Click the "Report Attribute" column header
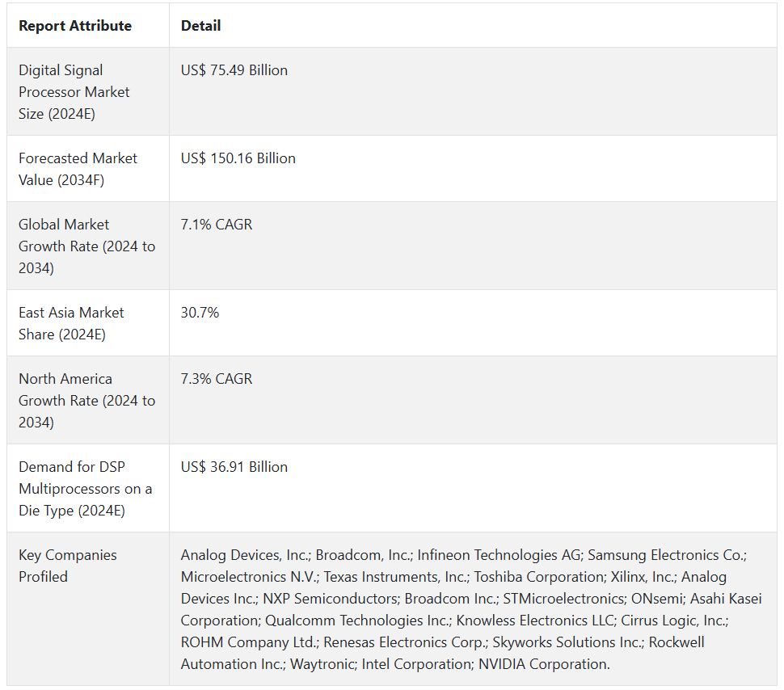784x690 pixels. tap(75, 26)
